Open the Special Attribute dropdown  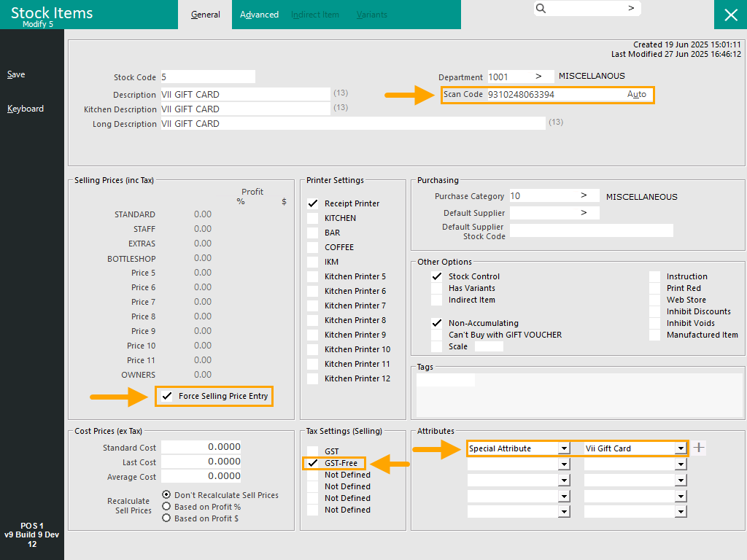coord(563,448)
